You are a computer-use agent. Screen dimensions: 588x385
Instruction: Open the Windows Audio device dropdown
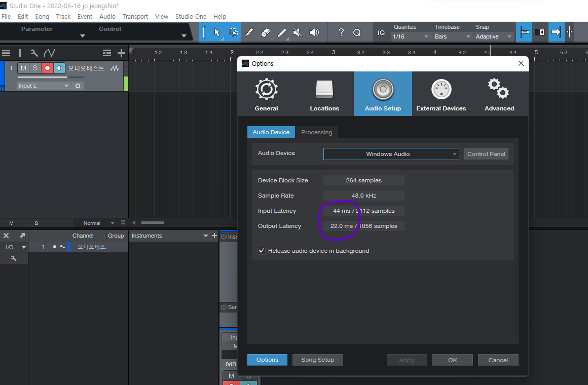click(x=391, y=154)
